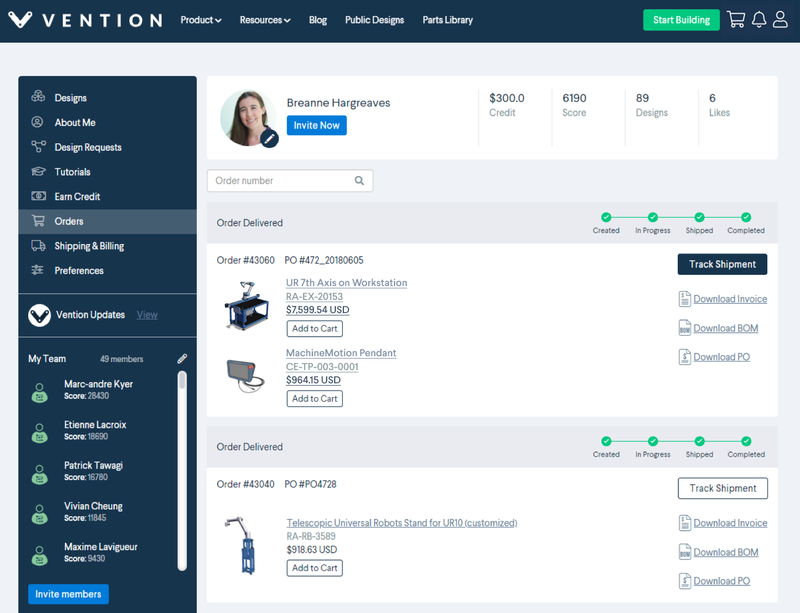Click the Order number search field

pyautogui.click(x=290, y=181)
